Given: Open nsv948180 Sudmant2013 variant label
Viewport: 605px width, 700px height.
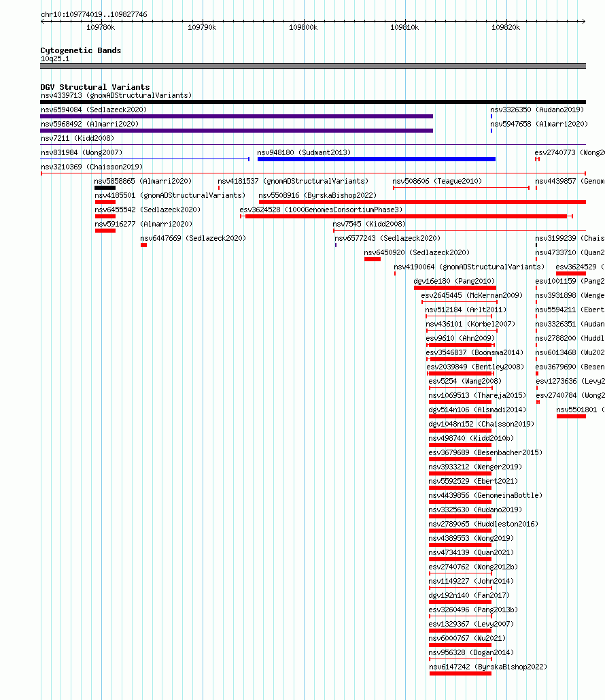Looking at the screenshot, I should (x=304, y=152).
